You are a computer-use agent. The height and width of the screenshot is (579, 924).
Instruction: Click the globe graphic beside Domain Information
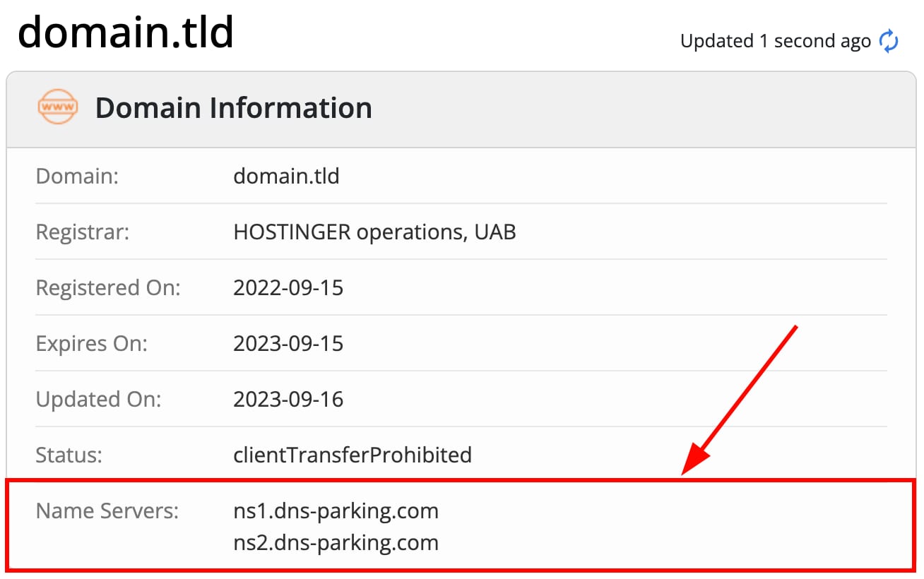coord(57,107)
